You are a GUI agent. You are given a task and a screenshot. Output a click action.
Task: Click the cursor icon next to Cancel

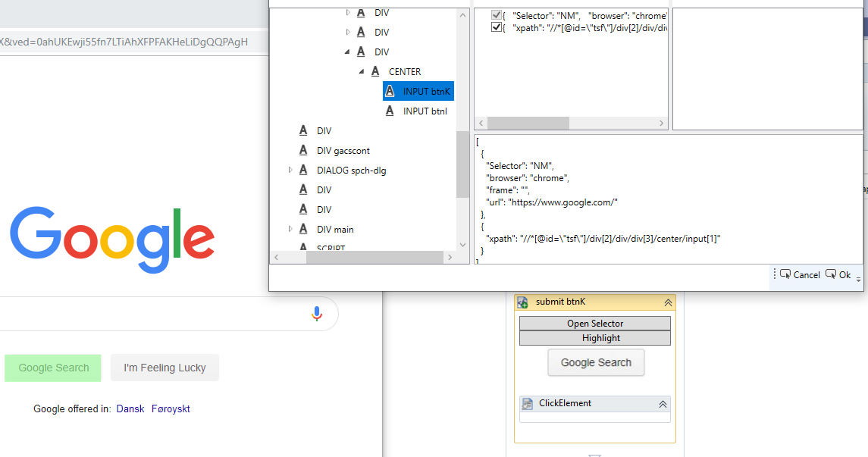pos(785,274)
